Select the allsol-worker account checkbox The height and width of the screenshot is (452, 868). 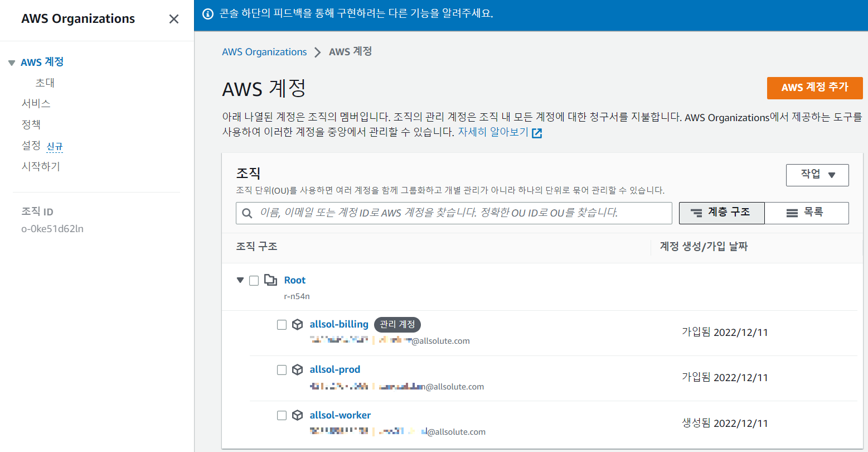coord(282,415)
